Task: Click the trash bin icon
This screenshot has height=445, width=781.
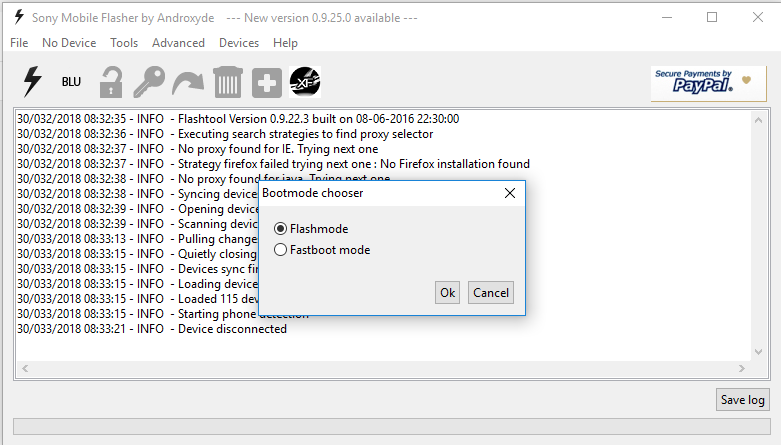Action: pos(228,82)
